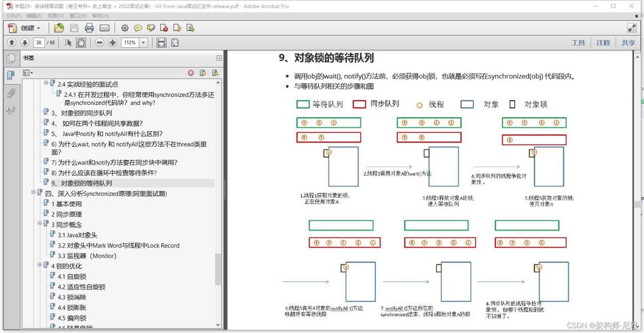Image resolution: width=644 pixels, height=333 pixels.
Task: Open bookmark 3、对象锁的同步队列
Action: (x=82, y=113)
